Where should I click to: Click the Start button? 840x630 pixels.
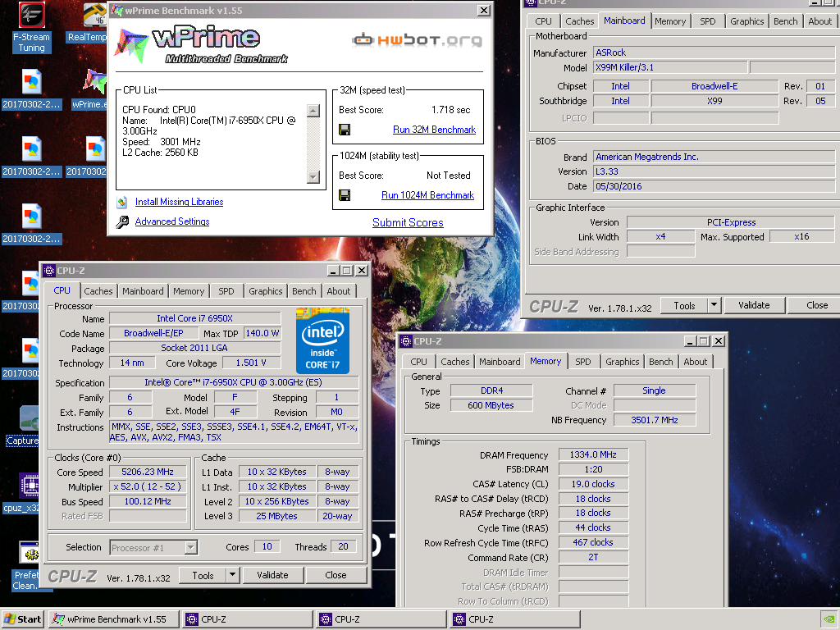point(22,619)
